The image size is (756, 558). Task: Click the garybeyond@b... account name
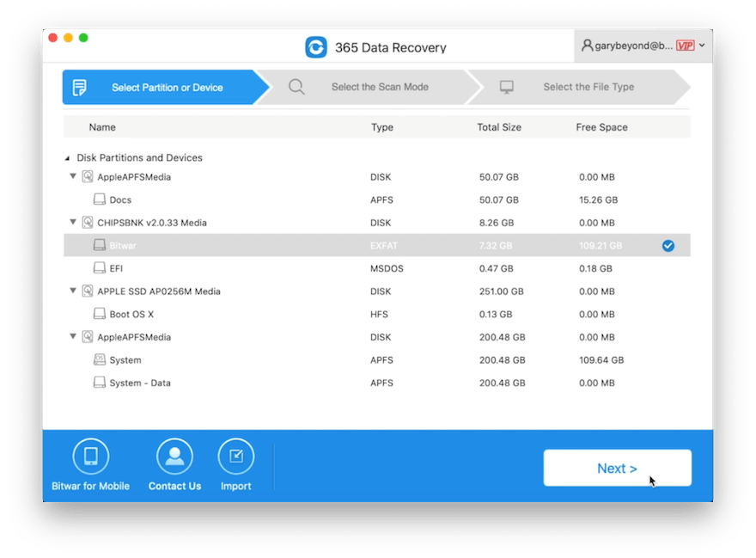[633, 46]
